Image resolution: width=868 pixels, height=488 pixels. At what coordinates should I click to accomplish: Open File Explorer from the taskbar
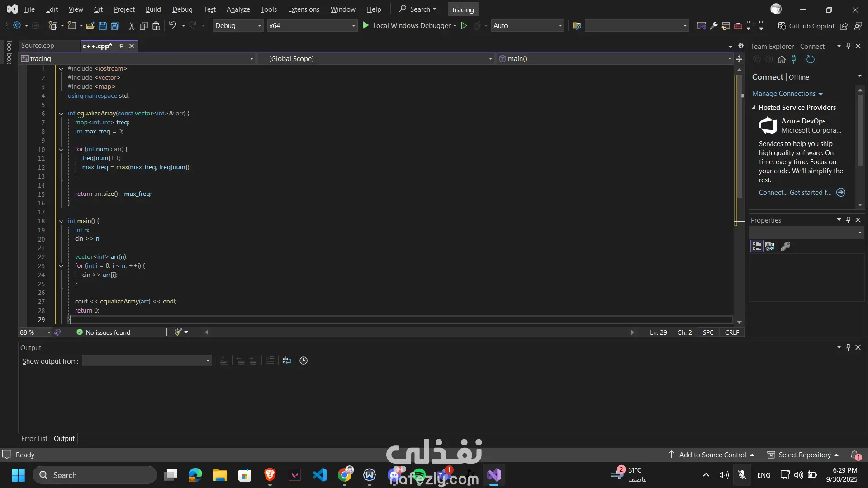(x=220, y=475)
